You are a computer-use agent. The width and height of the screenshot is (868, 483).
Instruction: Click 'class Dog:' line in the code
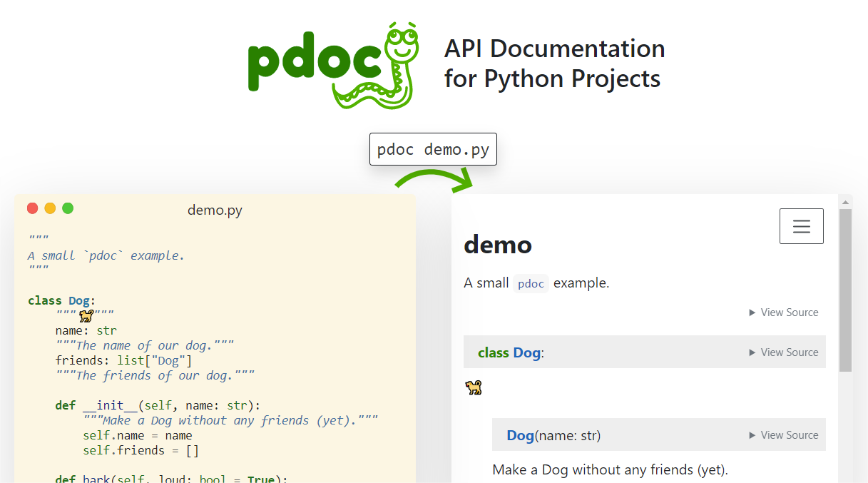62,301
